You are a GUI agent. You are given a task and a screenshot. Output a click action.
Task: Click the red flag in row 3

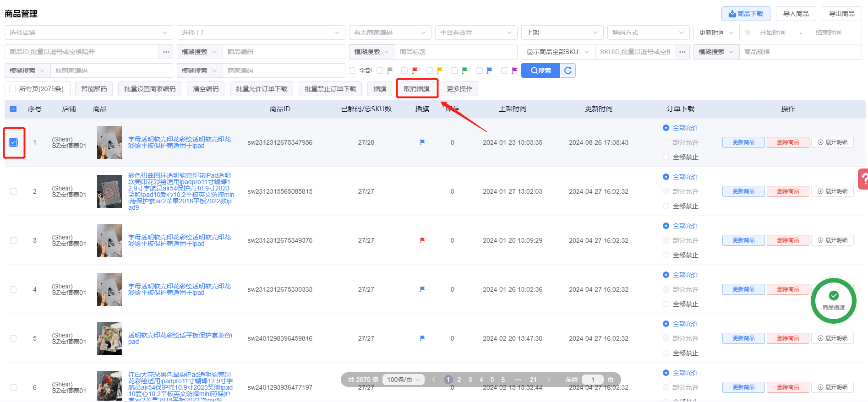[x=422, y=240]
